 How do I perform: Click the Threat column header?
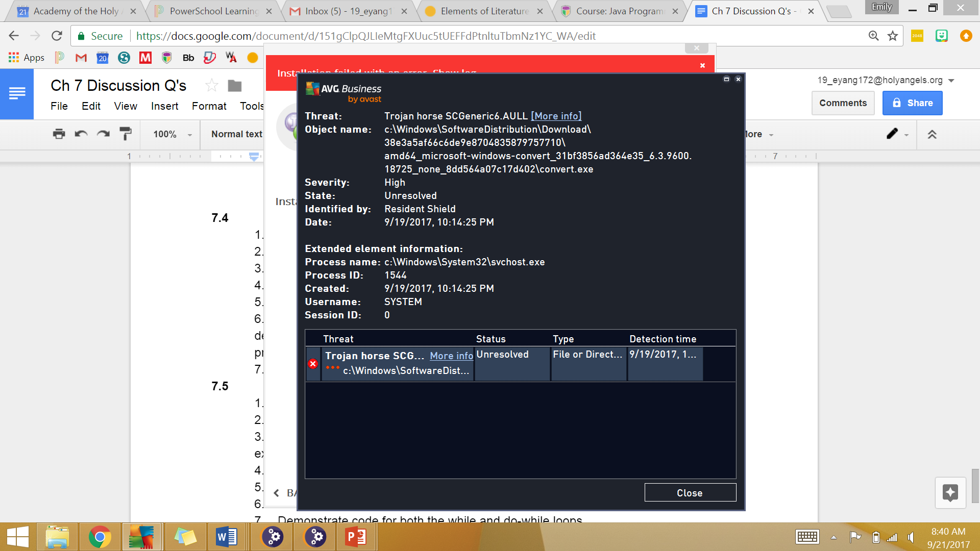point(338,339)
